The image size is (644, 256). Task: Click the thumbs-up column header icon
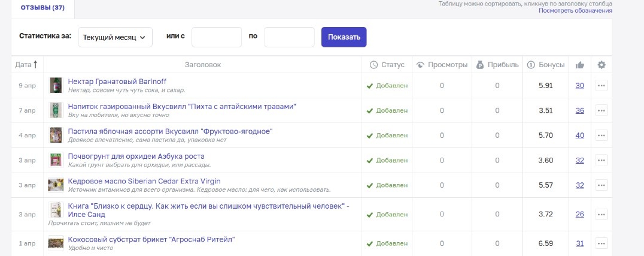pos(579,65)
